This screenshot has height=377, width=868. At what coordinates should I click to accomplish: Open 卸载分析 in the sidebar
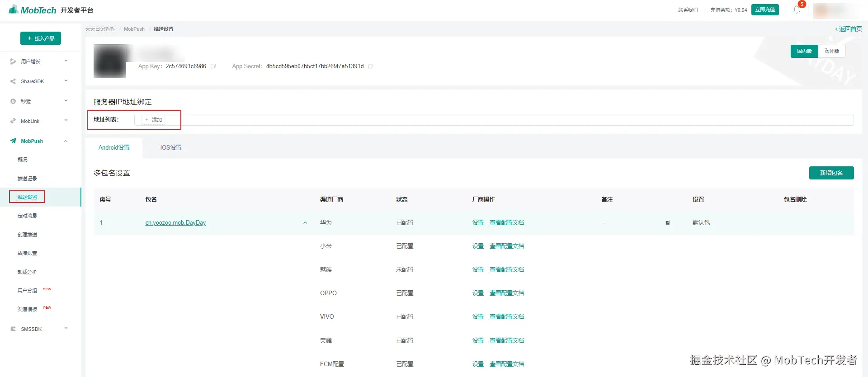click(27, 272)
